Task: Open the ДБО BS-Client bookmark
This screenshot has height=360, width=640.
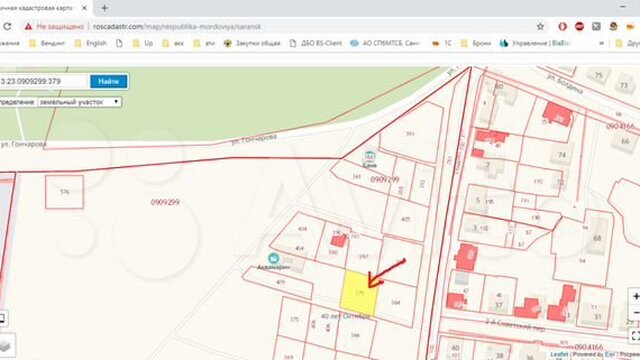Action: pyautogui.click(x=316, y=43)
